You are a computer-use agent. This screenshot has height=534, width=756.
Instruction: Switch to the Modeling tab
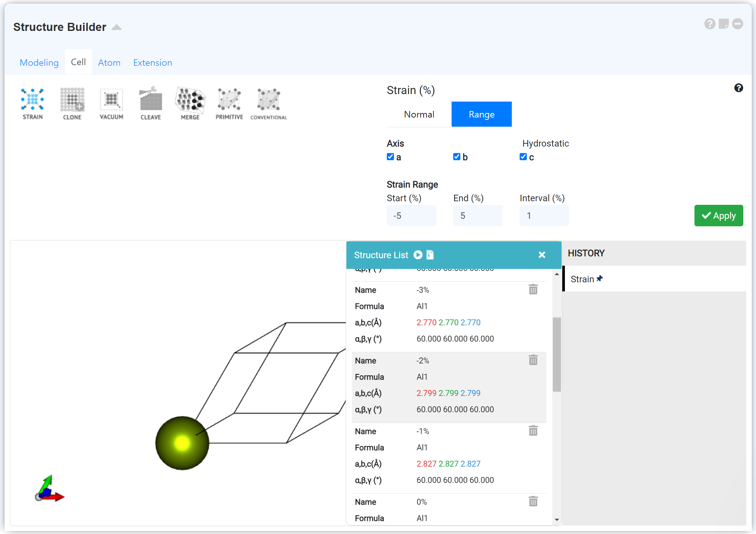[39, 63]
